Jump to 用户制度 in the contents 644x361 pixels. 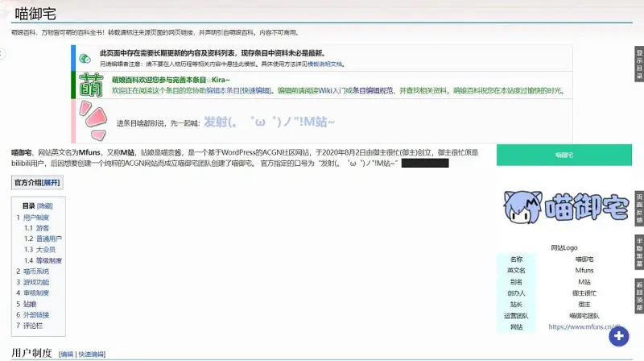click(x=36, y=218)
